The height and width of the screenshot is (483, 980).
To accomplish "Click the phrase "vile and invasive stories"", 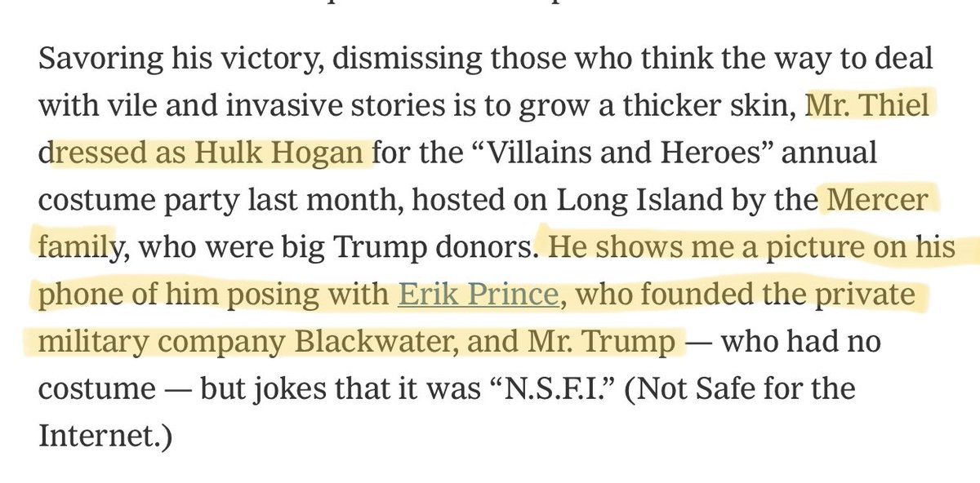I will pyautogui.click(x=228, y=106).
